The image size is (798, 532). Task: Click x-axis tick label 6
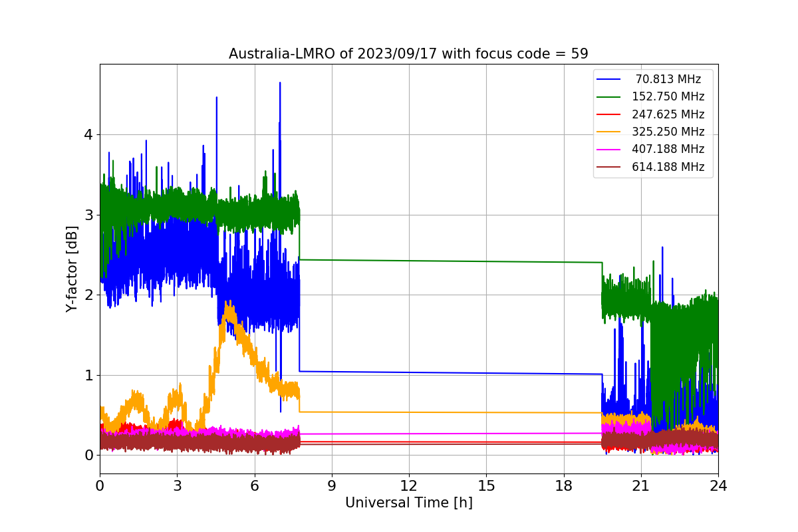pyautogui.click(x=254, y=486)
